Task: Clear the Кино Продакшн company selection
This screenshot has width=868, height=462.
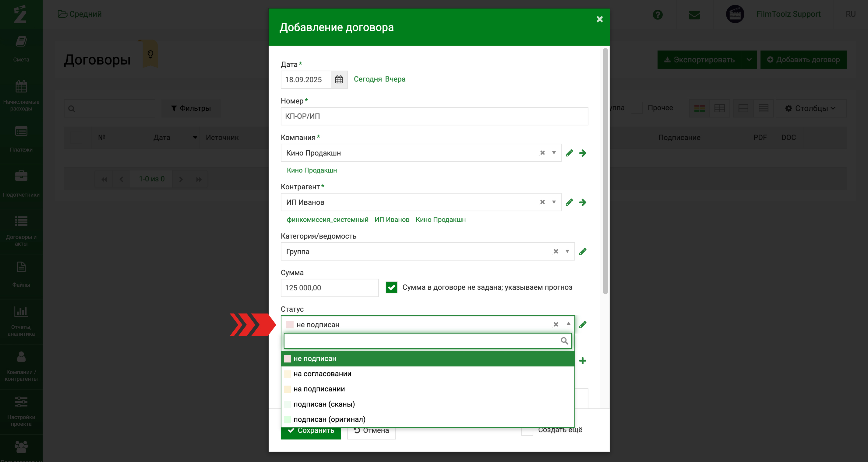Action: 542,153
